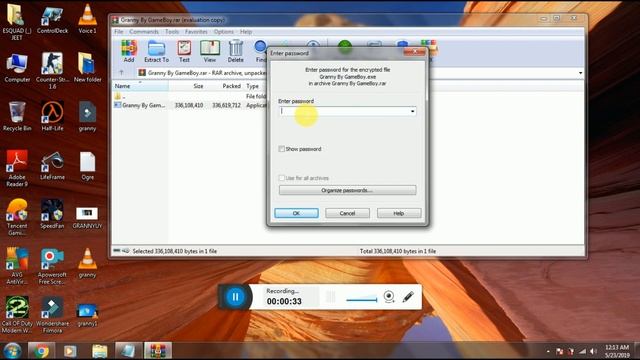Screen dimensions: 640x360
Task: Switch to WinRAR on the taskbar
Action: 158,351
